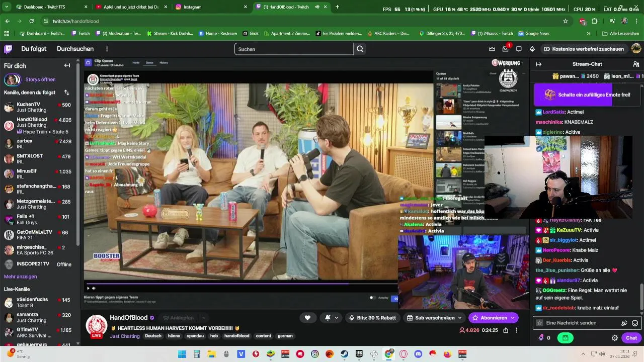Bookmark page with the star icon
Image resolution: width=644 pixels, height=362 pixels.
566,21
